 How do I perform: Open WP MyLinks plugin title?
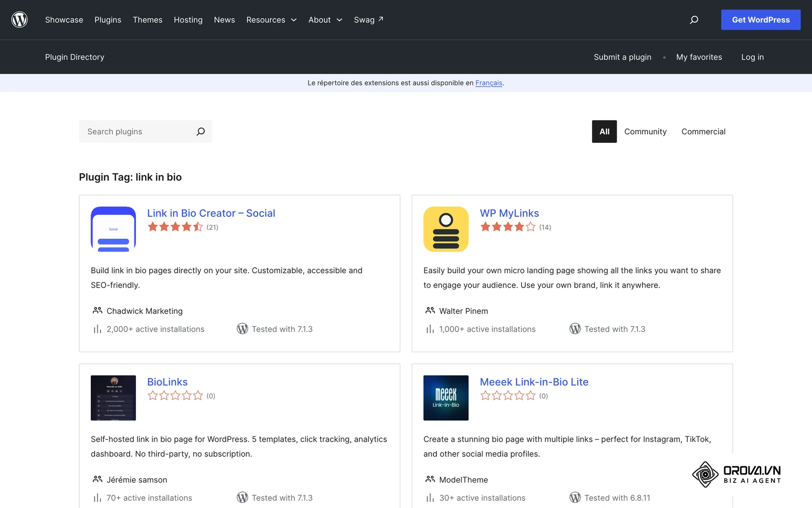510,213
